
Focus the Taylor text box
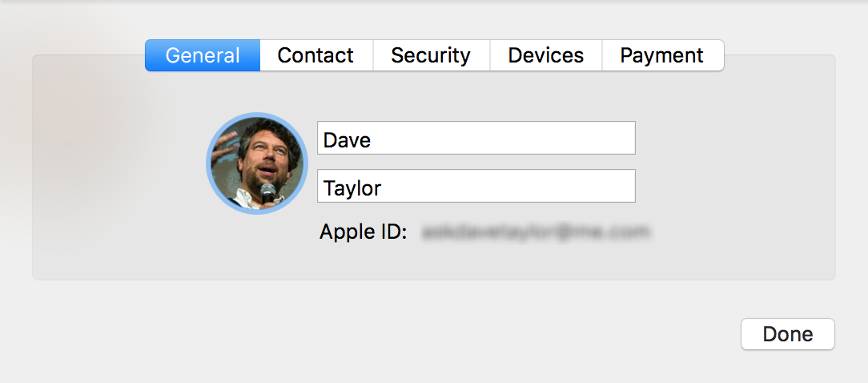(476, 186)
